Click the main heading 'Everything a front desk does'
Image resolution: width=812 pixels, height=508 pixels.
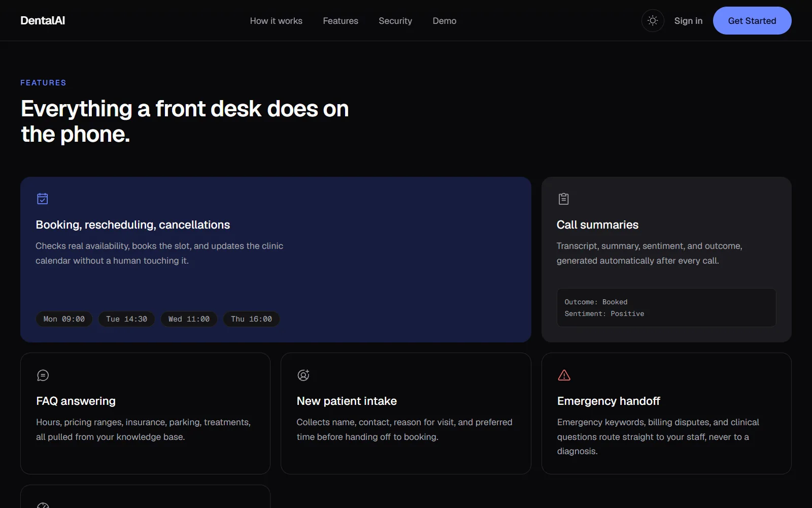tap(185, 121)
